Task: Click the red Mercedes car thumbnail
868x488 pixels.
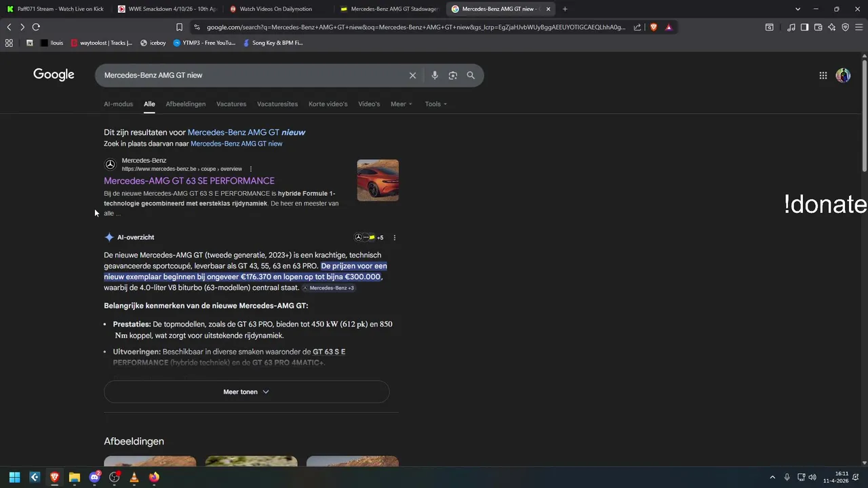Action: point(378,180)
